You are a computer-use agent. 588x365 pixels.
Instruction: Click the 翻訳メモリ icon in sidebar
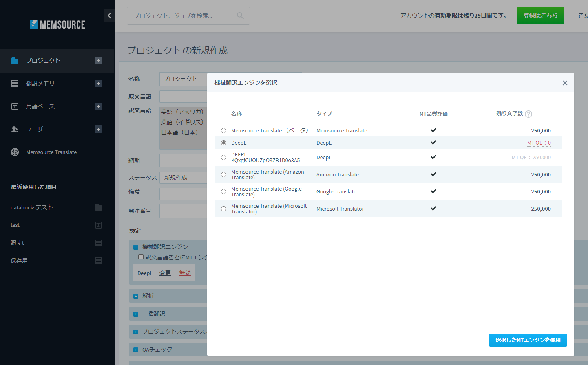[15, 84]
